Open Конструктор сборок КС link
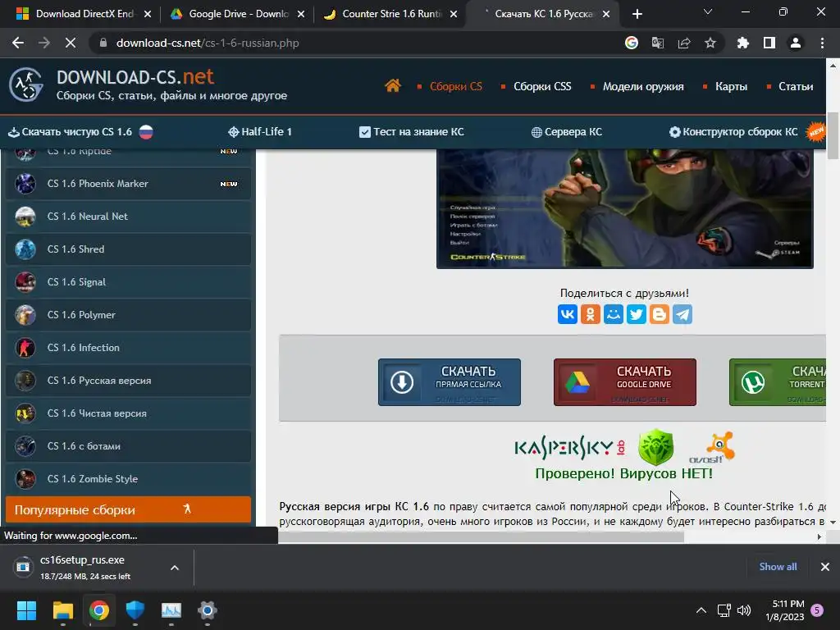Viewport: 840px width, 630px height. click(x=733, y=132)
